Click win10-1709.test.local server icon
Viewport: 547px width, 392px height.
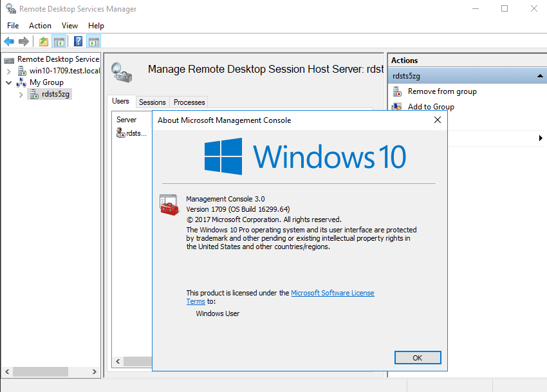[22, 71]
